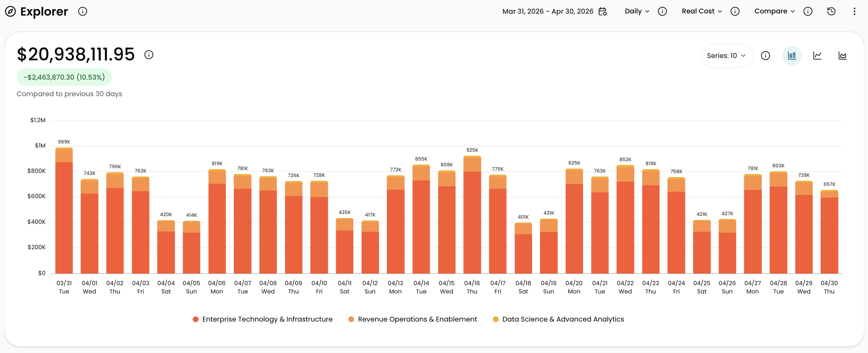Click the 04/10 Fri axis label
868x353 pixels.
(x=319, y=287)
